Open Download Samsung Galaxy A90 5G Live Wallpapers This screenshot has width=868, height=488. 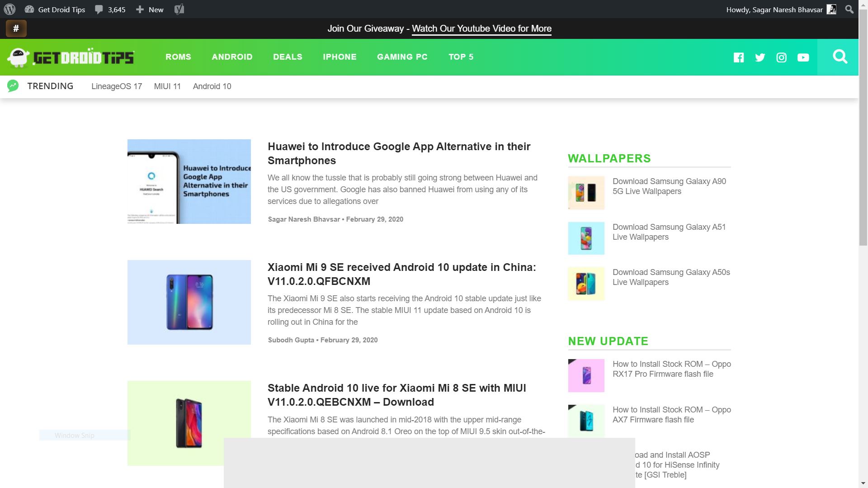[669, 186]
